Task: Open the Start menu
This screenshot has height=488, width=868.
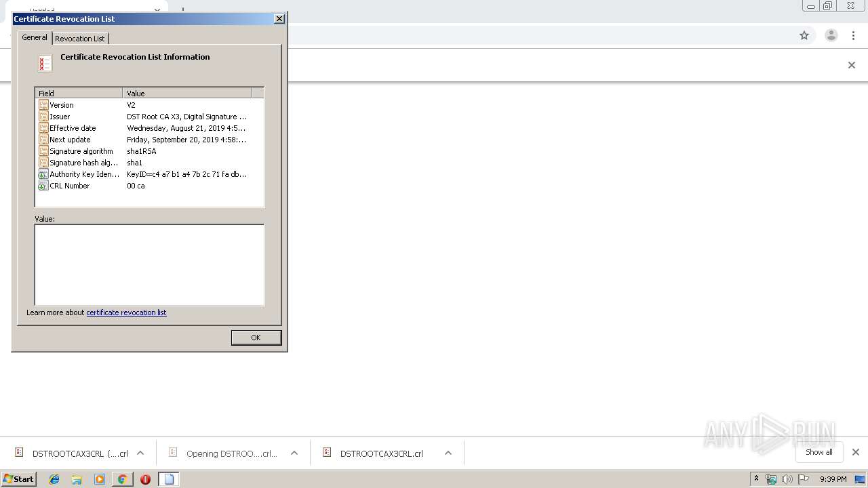Action: click(19, 479)
